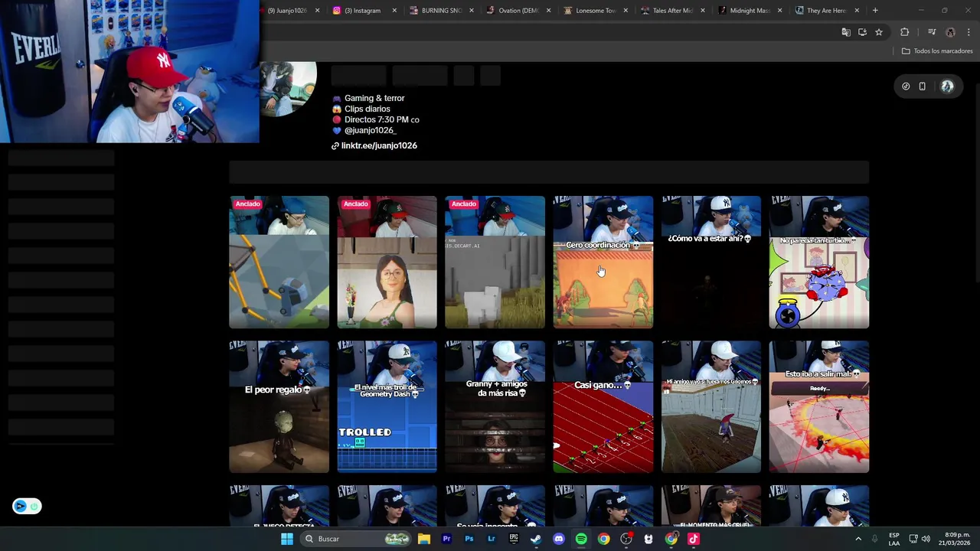Viewport: 980px width, 551px height.
Task: Open Epic Games launcher from taskbar
Action: tap(514, 539)
